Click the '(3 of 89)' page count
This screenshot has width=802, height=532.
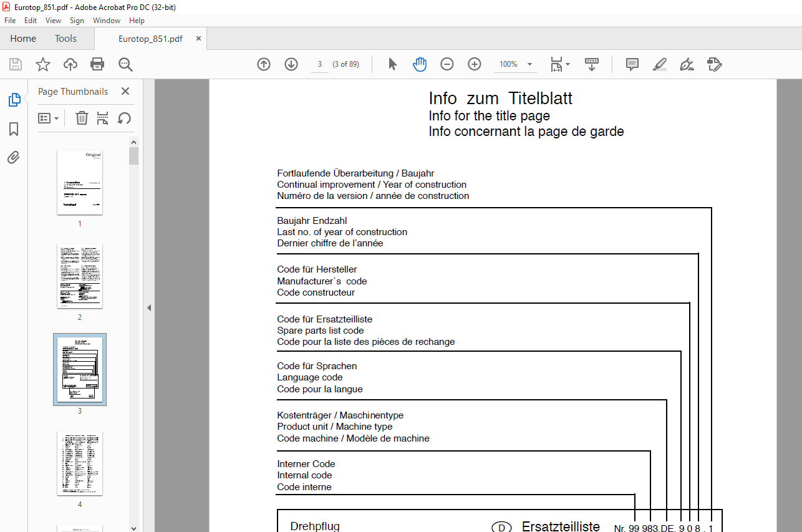[345, 64]
